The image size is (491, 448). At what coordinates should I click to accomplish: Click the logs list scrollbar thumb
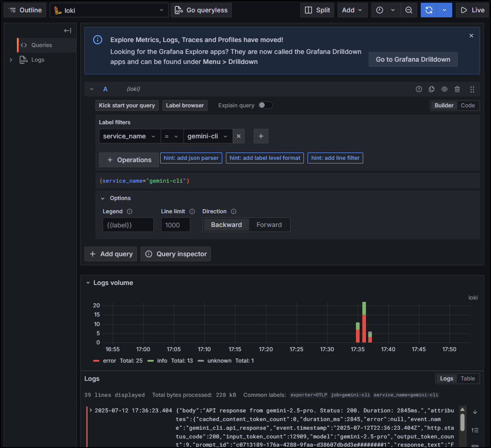click(462, 422)
